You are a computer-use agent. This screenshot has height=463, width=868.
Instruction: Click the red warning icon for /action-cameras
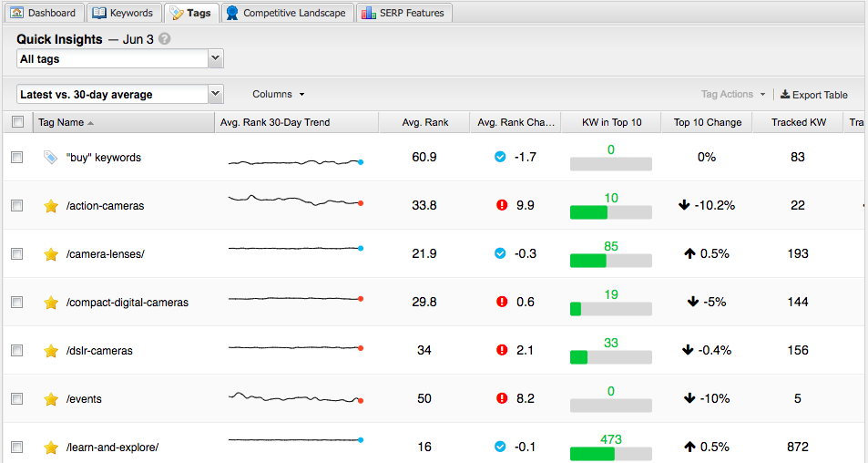click(x=501, y=206)
